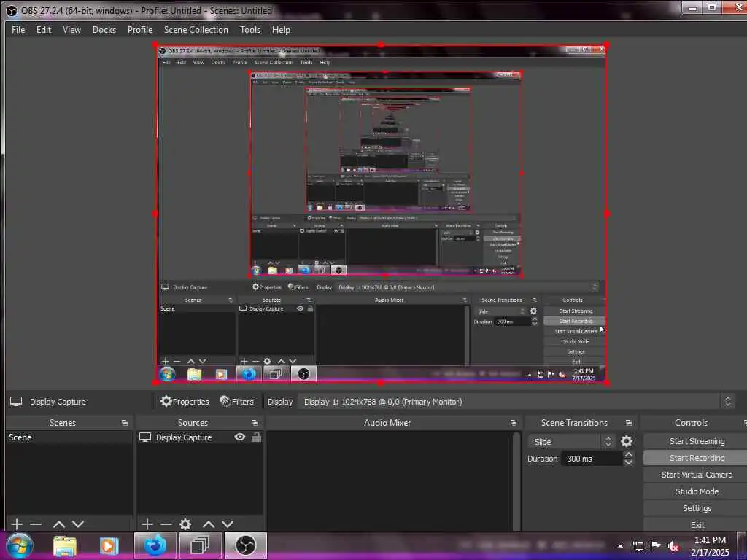The height and width of the screenshot is (560, 747).
Task: Select the Display Capture source row
Action: tap(200, 437)
